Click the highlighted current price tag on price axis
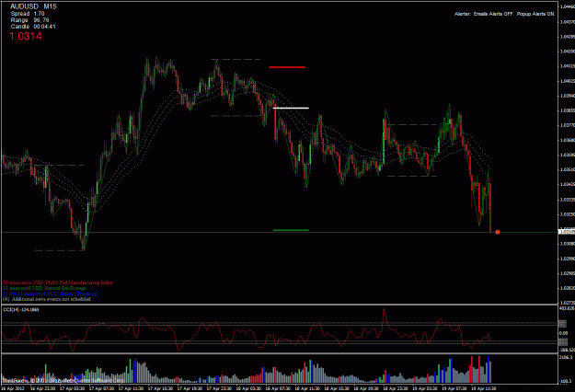 click(x=566, y=232)
